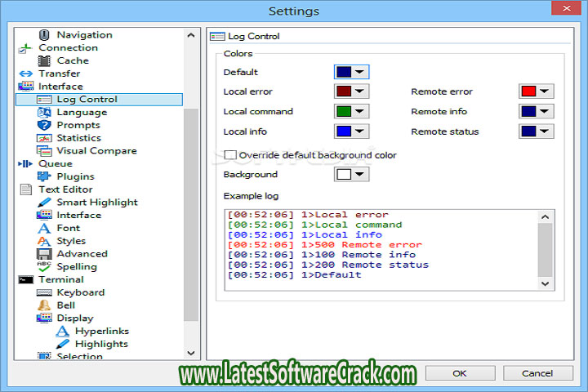Click the settings tree scroll down arrow
Screen dimensions: 588x392
tap(192, 353)
